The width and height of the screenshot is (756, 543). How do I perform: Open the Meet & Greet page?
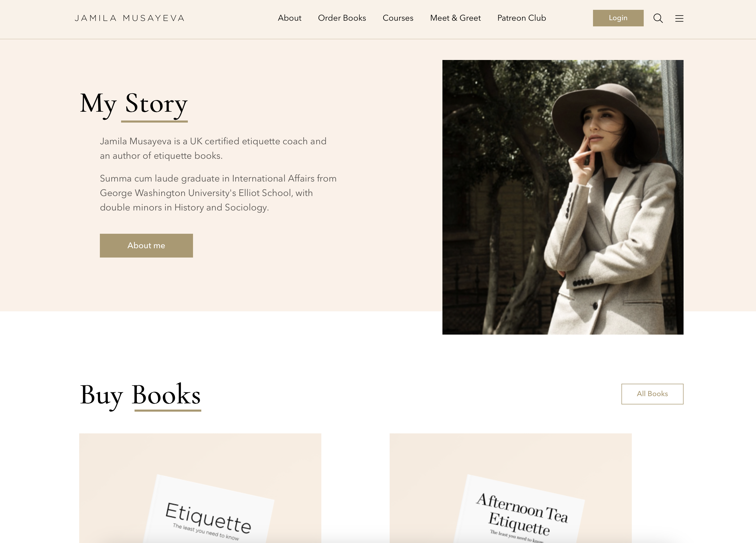pyautogui.click(x=455, y=18)
